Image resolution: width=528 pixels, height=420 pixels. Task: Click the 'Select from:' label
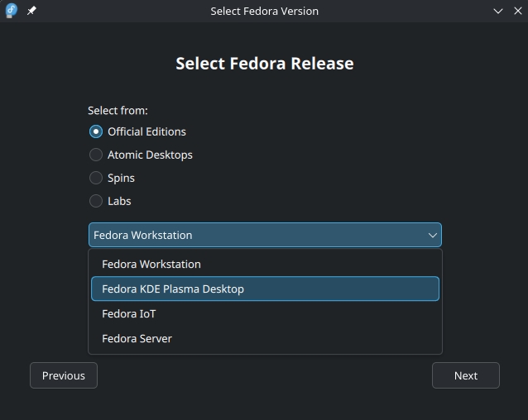click(118, 110)
